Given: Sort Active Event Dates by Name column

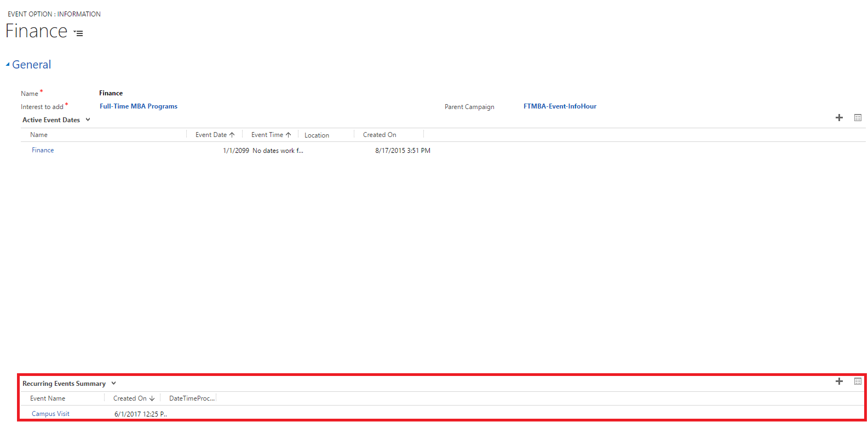Looking at the screenshot, I should (x=39, y=135).
